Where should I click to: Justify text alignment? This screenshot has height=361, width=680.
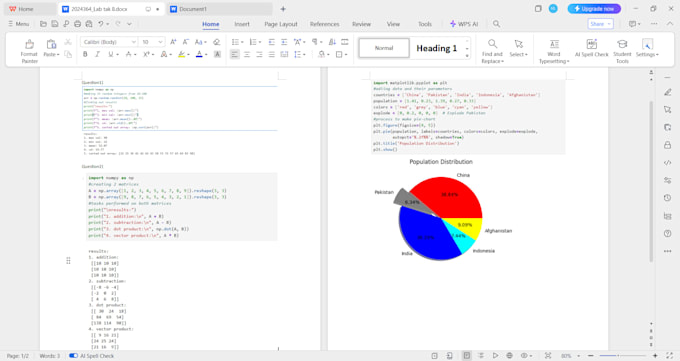(271, 54)
